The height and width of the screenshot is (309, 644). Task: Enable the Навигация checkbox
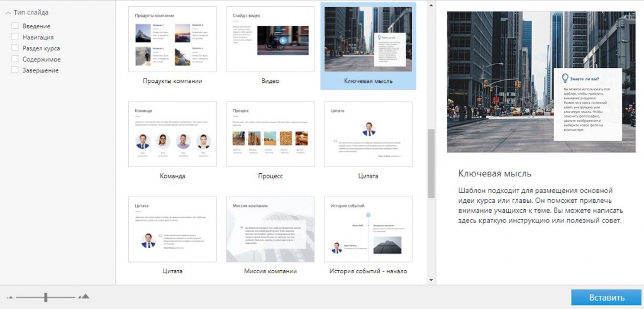tap(14, 37)
